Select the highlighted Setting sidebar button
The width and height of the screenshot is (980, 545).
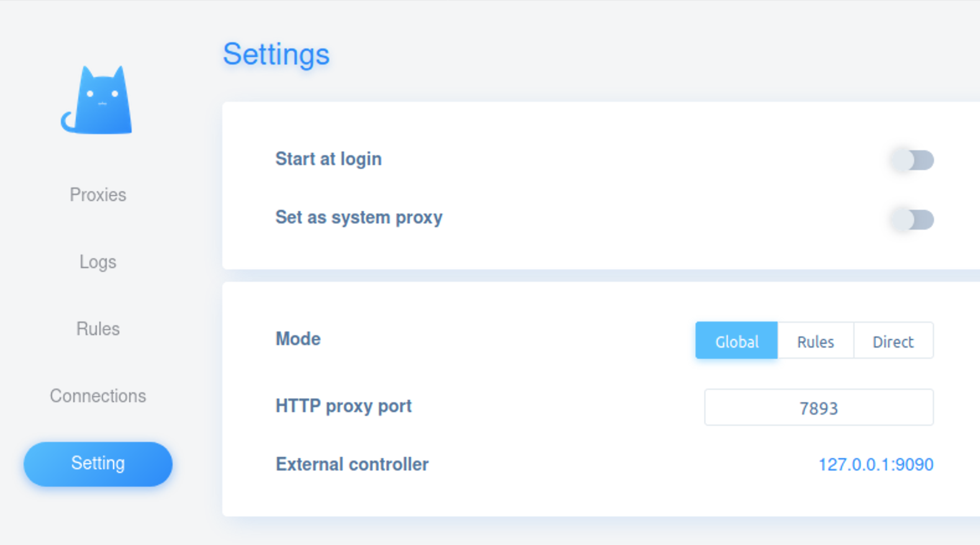coord(98,464)
